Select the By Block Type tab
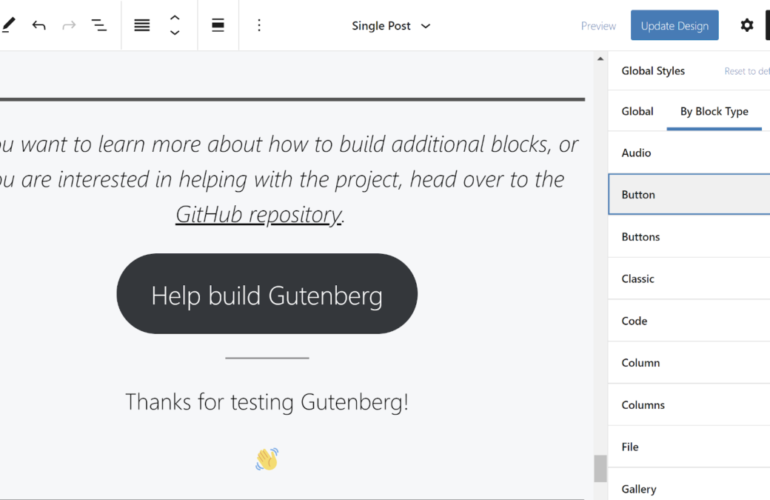This screenshot has width=770, height=500. point(714,111)
